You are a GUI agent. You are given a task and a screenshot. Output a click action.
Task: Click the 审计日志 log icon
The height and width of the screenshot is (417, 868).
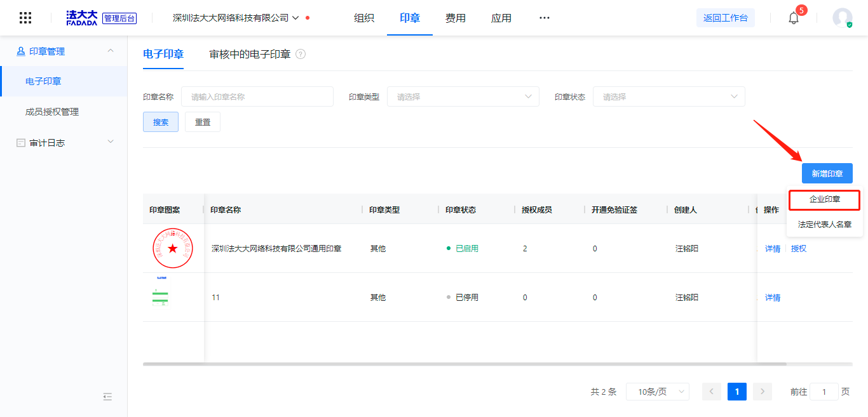pos(21,143)
